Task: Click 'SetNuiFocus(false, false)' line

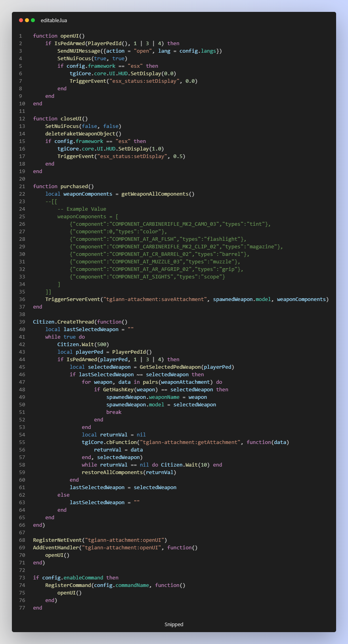Action: pyautogui.click(x=83, y=126)
